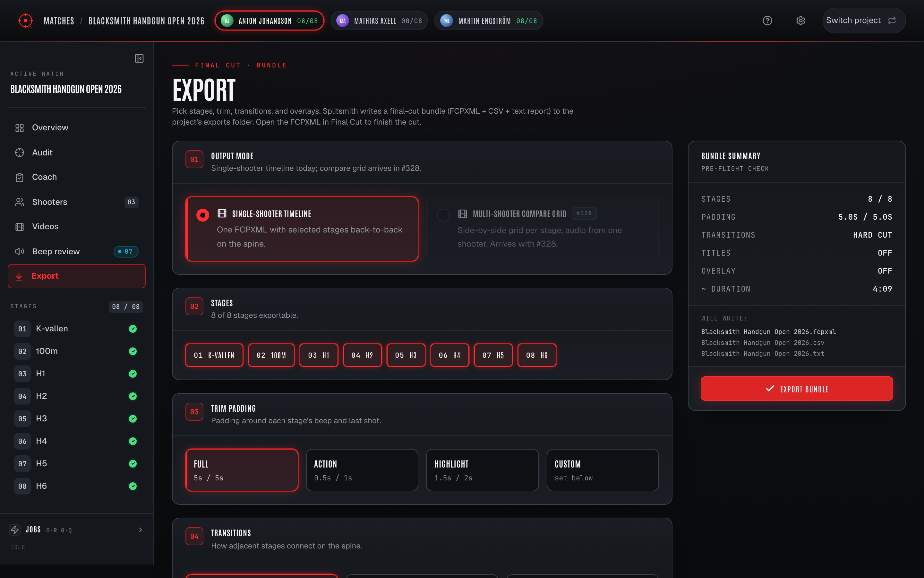
Task: Switch to shooter Anton Johansson tab
Action: pos(269,21)
